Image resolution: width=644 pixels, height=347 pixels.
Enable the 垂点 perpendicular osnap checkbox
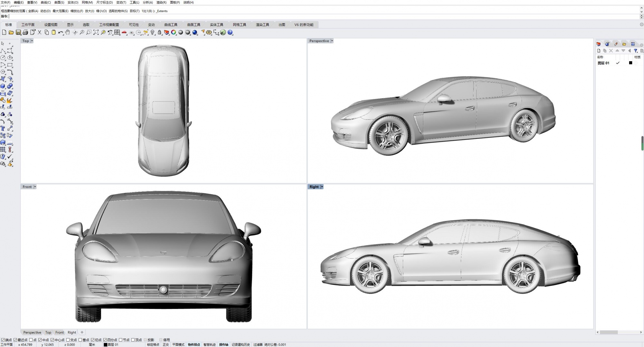click(80, 340)
